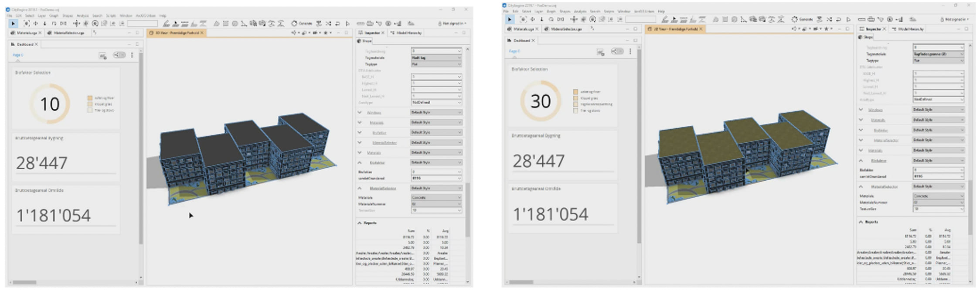Image resolution: width=980 pixels, height=296 pixels.
Task: Open the Windows Default Style dropdown in right window
Action: (938, 110)
